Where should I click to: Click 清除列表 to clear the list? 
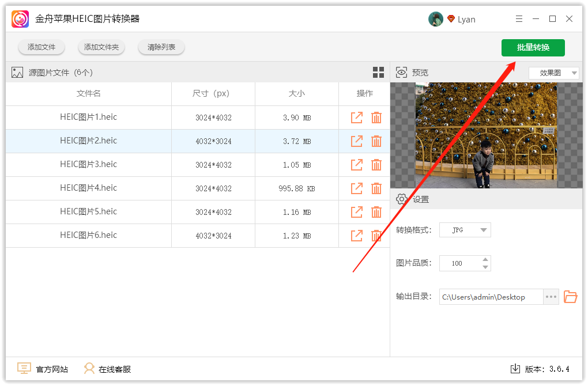tap(161, 47)
